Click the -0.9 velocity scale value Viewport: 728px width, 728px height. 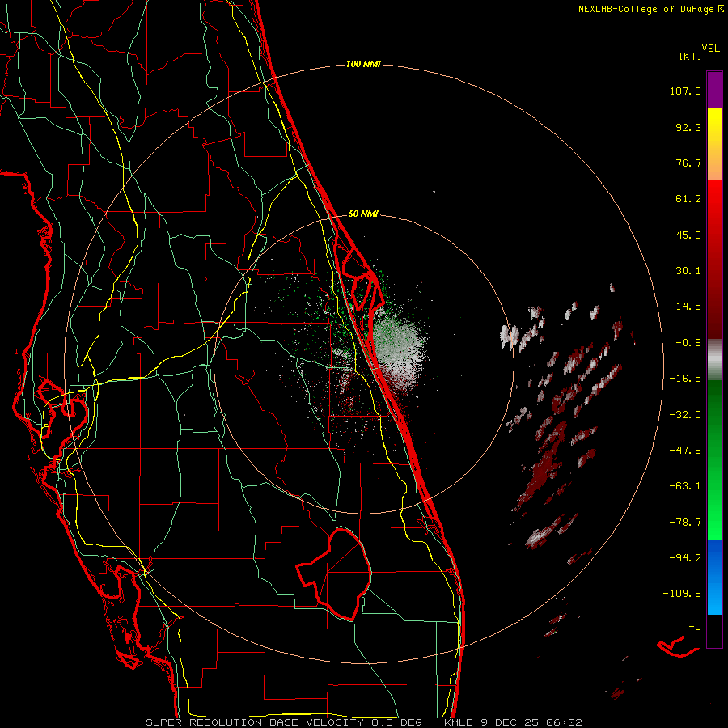[688, 343]
